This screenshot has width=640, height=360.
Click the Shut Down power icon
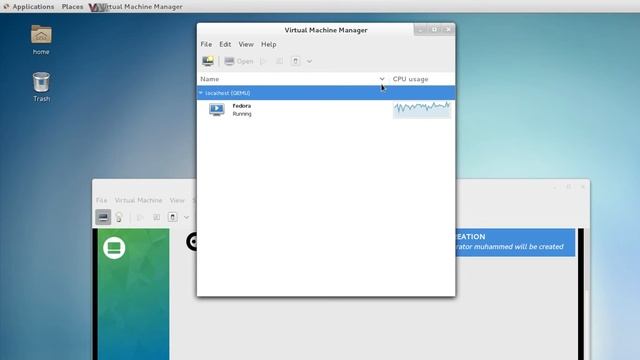click(x=296, y=61)
